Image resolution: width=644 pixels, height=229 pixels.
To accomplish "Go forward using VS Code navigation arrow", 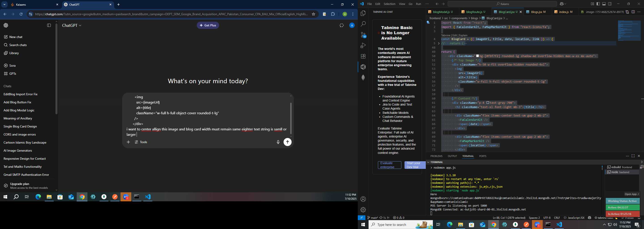I will (443, 4).
